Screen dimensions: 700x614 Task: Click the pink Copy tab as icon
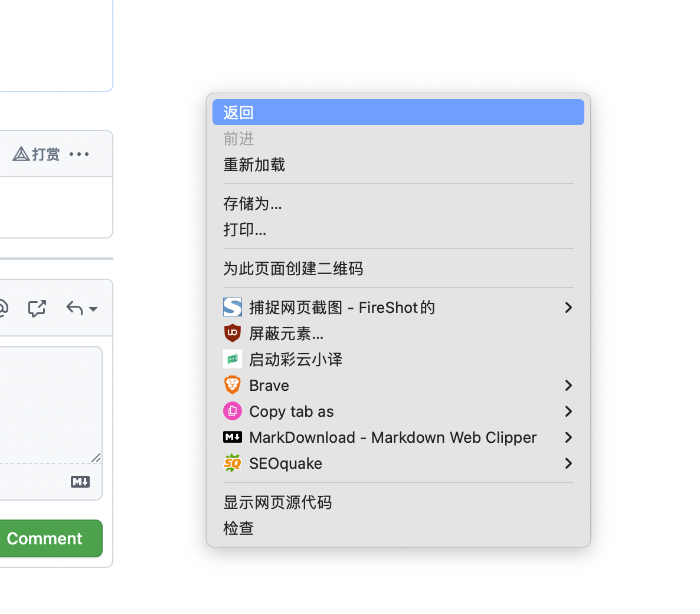233,411
